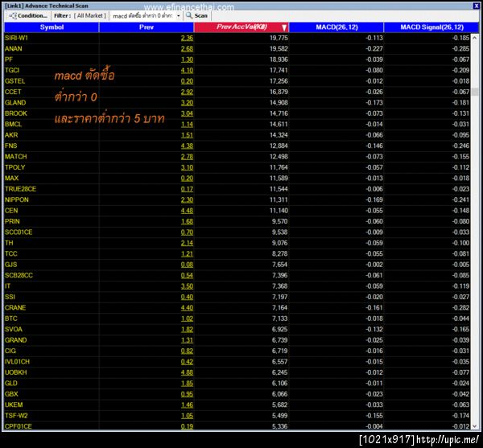
Task: Click MACD value -0.227 for ANAN
Action: coord(374,48)
